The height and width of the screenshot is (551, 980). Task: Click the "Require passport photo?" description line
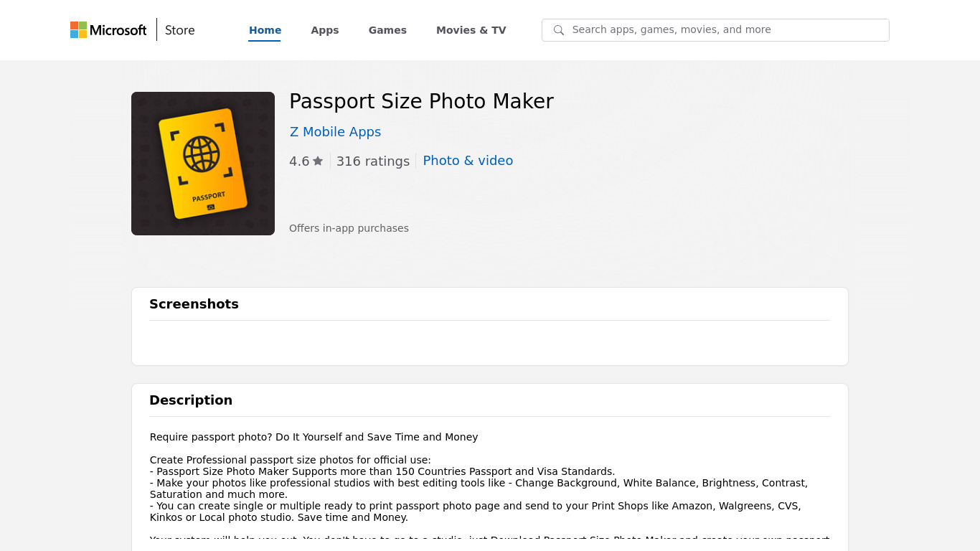pyautogui.click(x=314, y=437)
